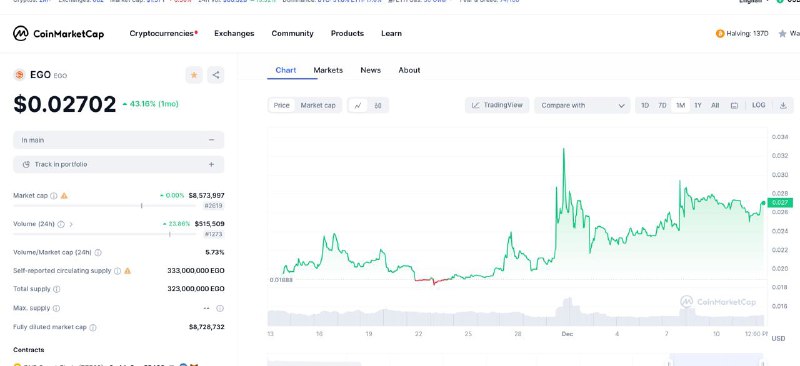The image size is (800, 366).
Task: Expand the Volume (24h) chevron arrow
Action: click(x=71, y=224)
